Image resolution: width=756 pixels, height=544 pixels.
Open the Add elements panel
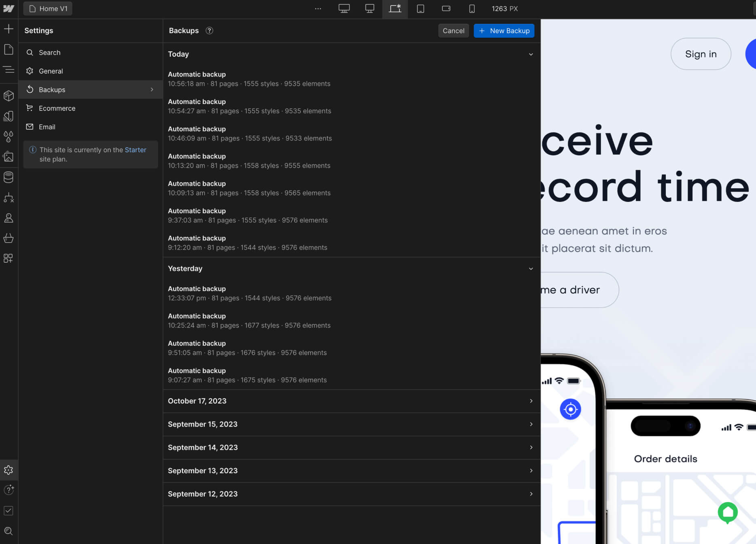pyautogui.click(x=8, y=29)
